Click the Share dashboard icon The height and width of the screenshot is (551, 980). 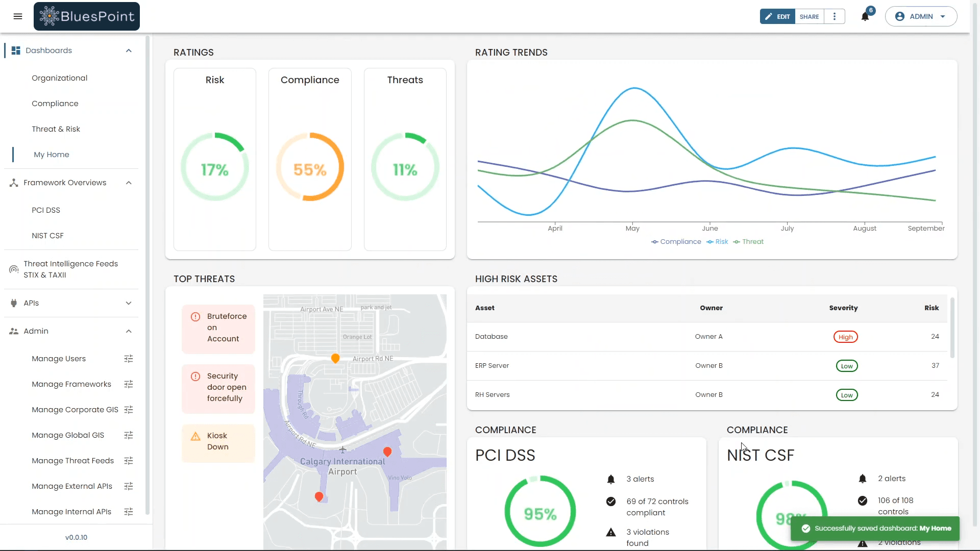(810, 16)
